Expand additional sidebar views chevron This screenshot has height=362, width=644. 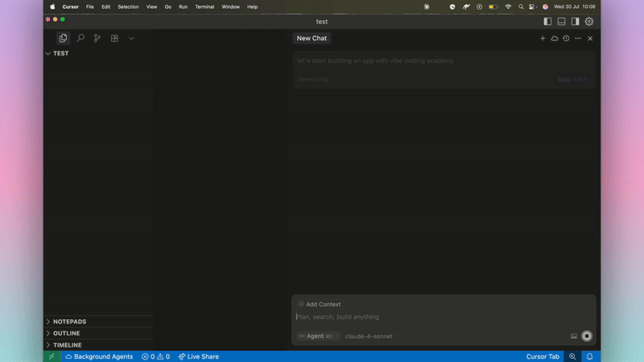pyautogui.click(x=131, y=38)
